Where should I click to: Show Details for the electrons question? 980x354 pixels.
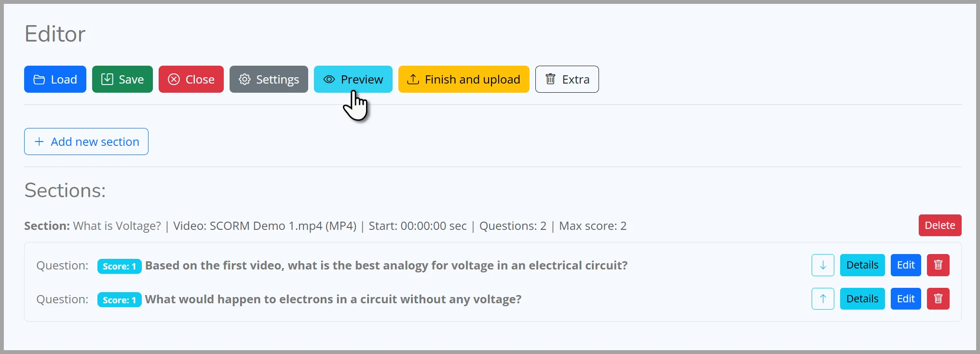(862, 299)
